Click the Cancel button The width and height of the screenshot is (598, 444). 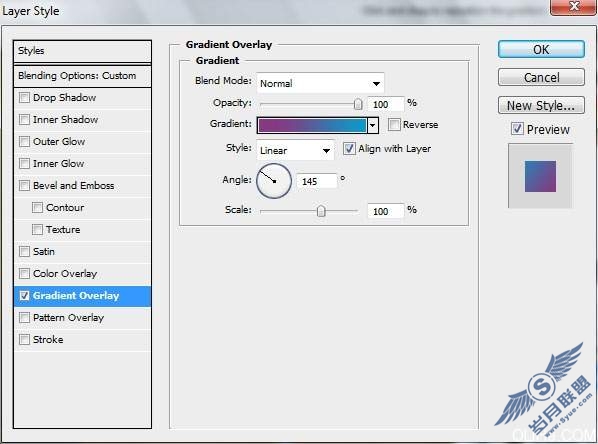click(541, 77)
